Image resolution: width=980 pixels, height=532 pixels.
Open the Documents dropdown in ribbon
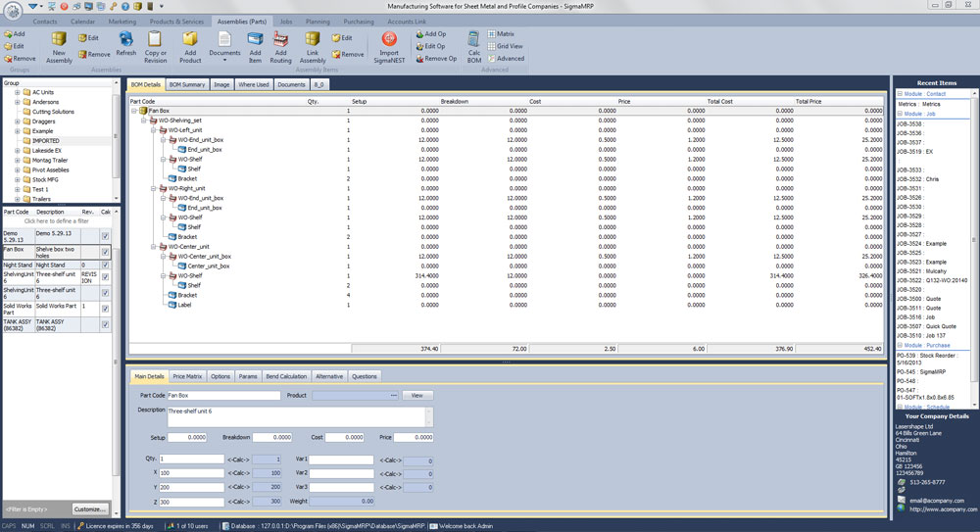(224, 46)
